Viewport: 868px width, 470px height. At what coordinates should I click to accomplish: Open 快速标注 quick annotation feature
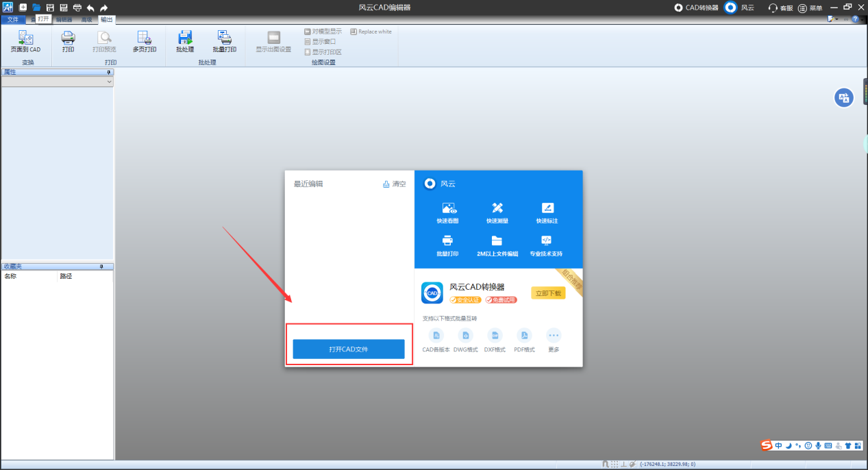547,212
